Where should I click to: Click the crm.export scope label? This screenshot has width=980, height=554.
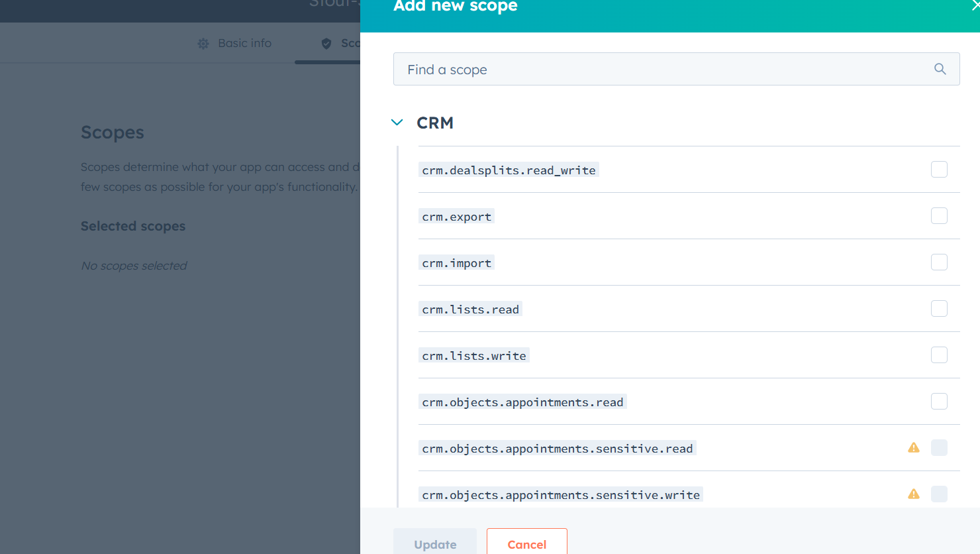(x=457, y=217)
